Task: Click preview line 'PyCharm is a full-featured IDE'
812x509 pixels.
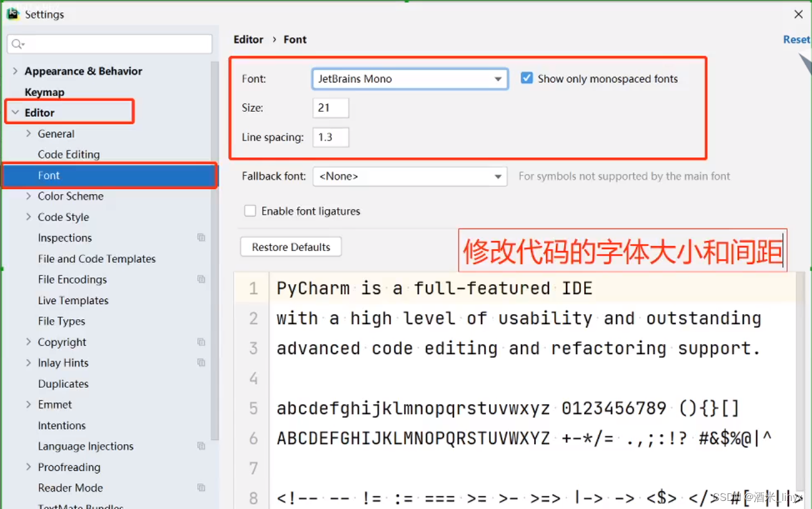Action: (435, 289)
